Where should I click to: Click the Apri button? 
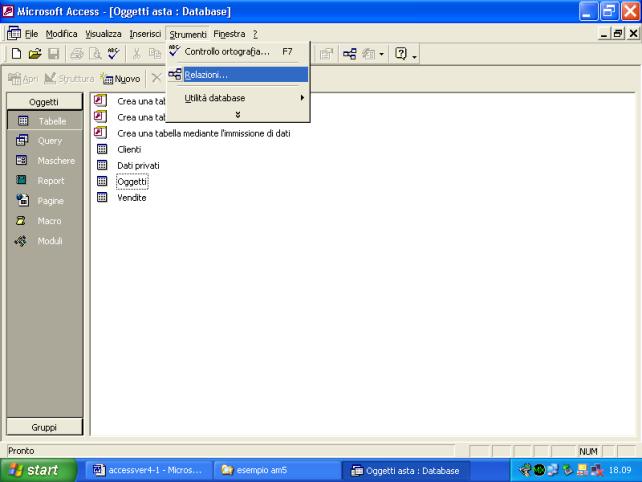(23, 78)
